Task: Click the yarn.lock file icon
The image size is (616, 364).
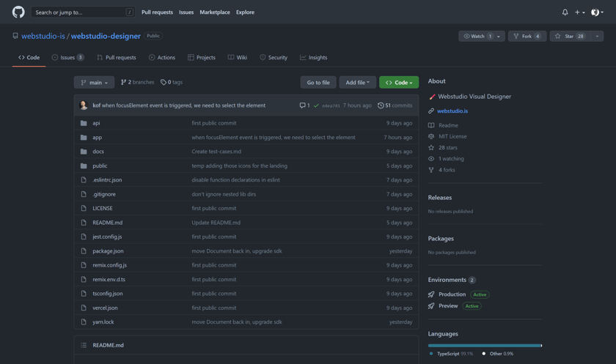Action: (84, 322)
